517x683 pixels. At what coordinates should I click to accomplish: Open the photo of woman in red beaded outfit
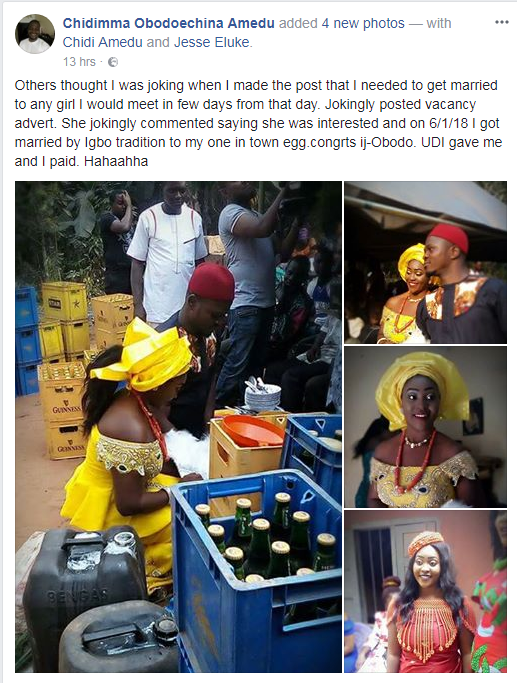coord(426,592)
